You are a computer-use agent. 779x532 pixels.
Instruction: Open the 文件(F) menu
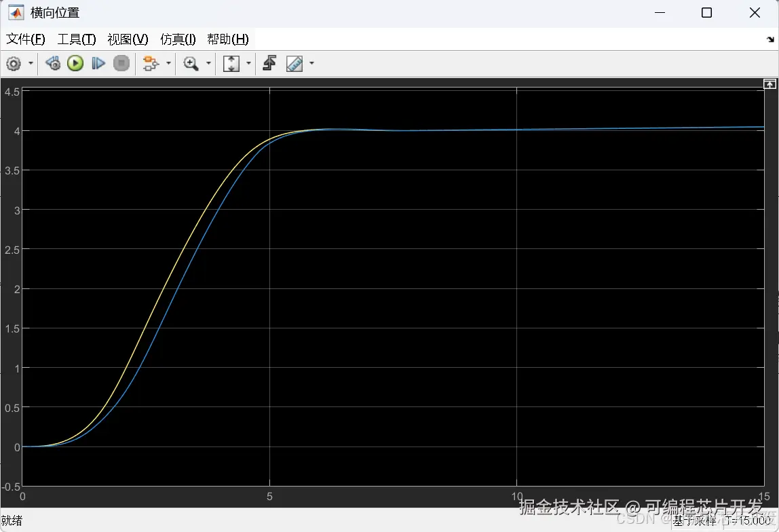(x=25, y=39)
